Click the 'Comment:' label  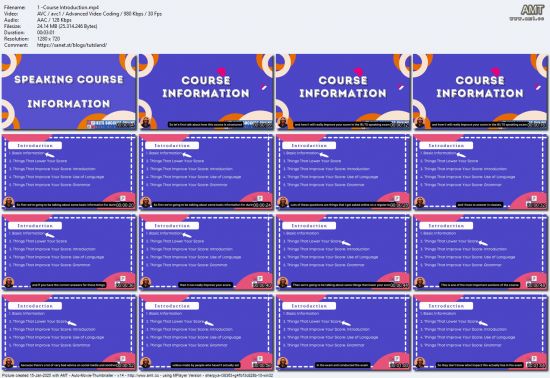click(15, 45)
